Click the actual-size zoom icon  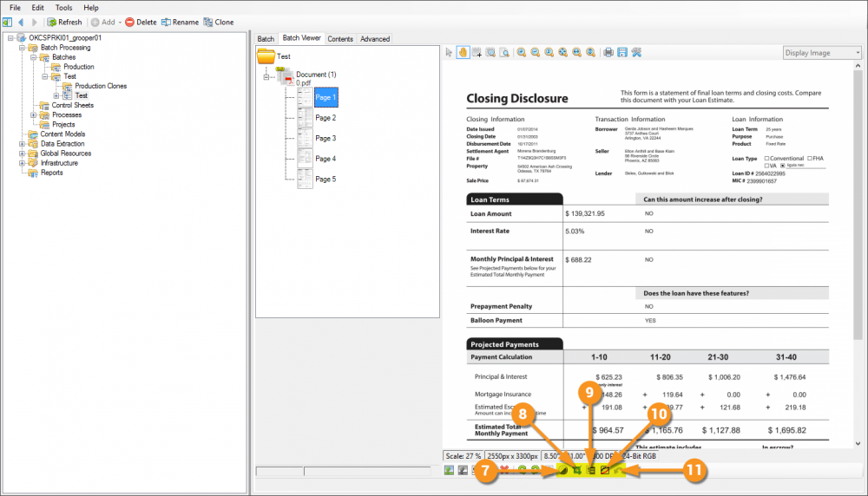coord(549,53)
